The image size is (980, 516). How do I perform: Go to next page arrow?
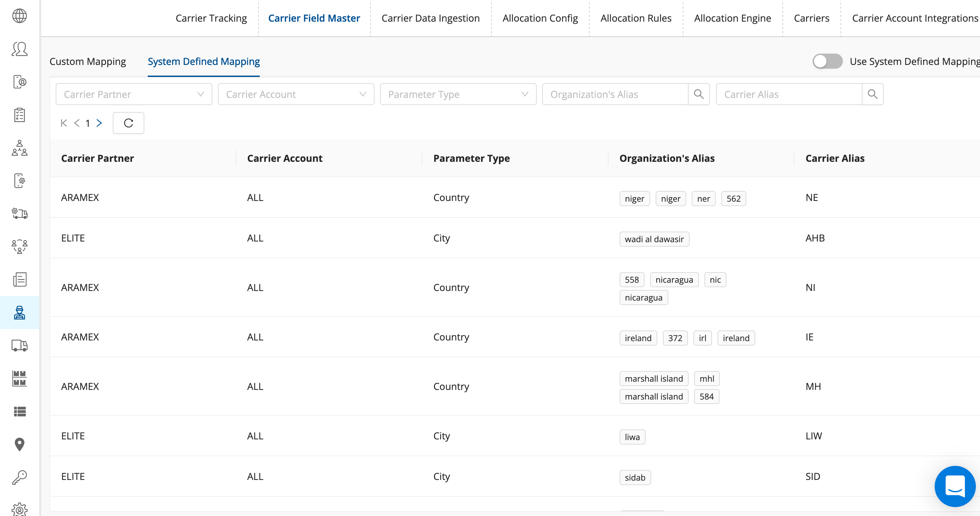tap(99, 123)
